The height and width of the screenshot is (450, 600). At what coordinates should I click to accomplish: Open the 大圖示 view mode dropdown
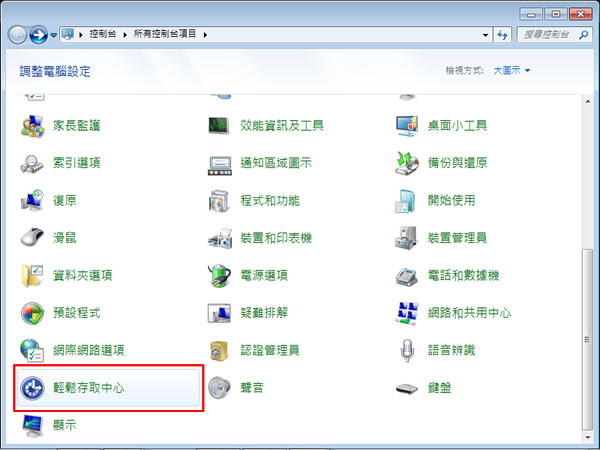(512, 70)
